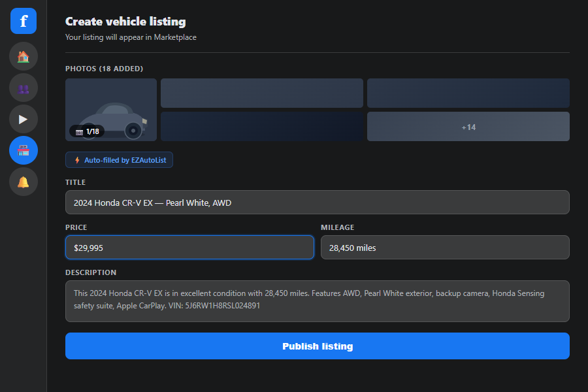This screenshot has width=588, height=392.
Task: Click the +14 tile to view remaining photos
Action: (x=468, y=126)
